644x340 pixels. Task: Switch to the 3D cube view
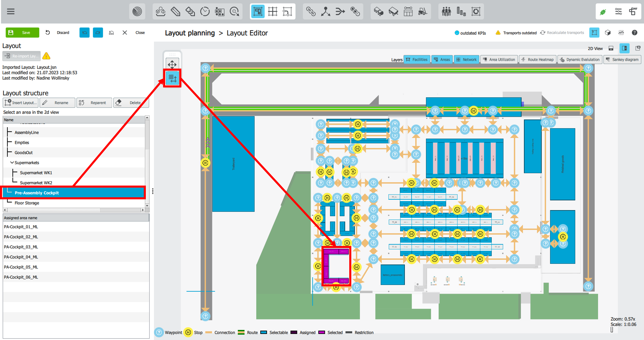coord(608,32)
